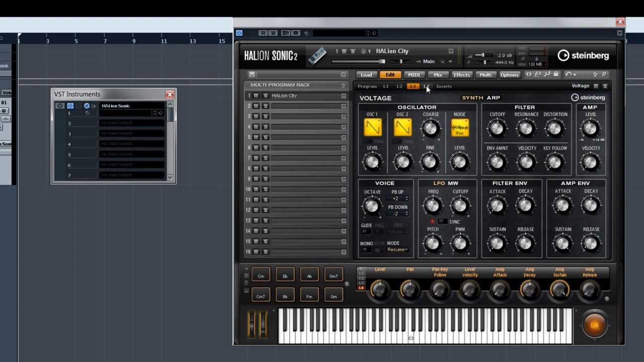644x362 pixels.
Task: Open program dropdown for rack slot 2
Action: pos(344,106)
